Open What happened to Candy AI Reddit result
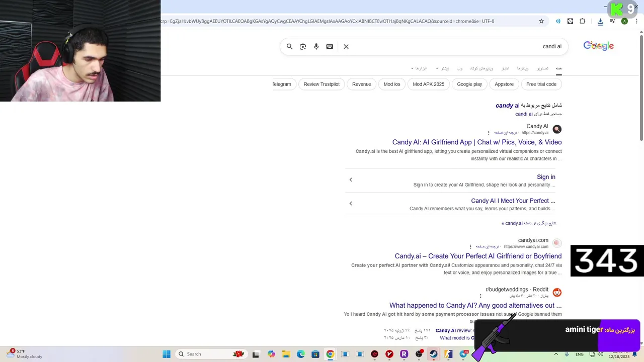644x362 pixels. pyautogui.click(x=475, y=305)
